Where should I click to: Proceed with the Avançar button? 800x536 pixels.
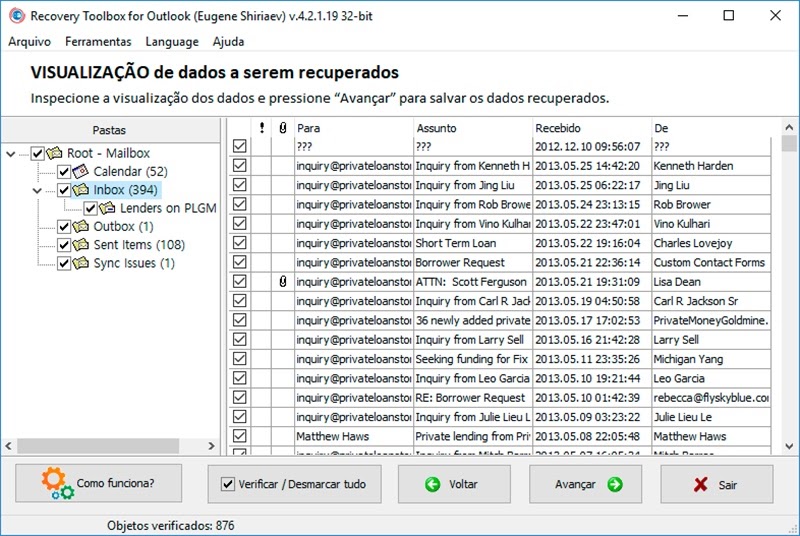pos(585,484)
